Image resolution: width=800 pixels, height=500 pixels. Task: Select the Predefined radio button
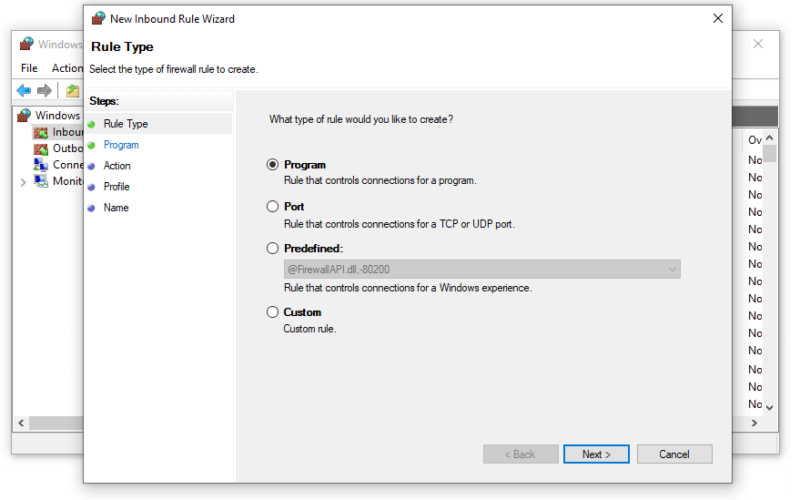272,248
